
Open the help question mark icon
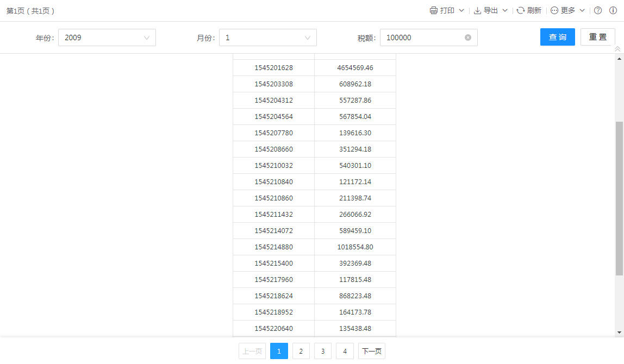coord(598,10)
